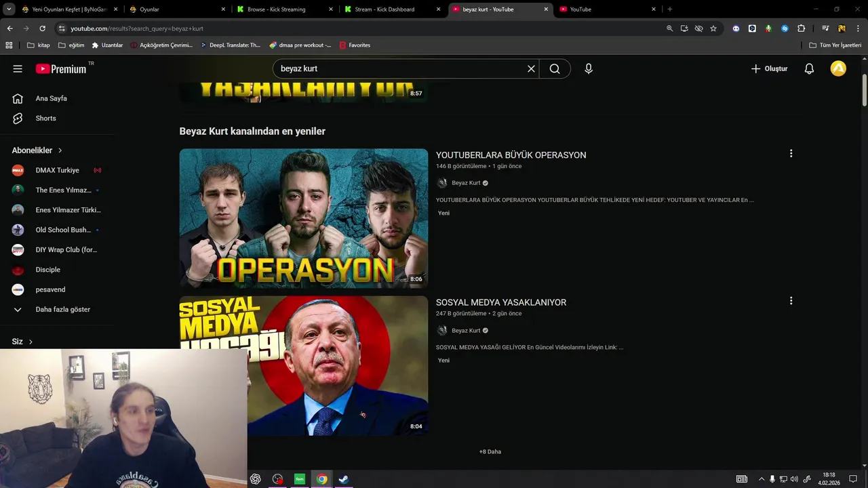Open the purple ghost-face extension
The width and height of the screenshot is (868, 488).
point(736,28)
